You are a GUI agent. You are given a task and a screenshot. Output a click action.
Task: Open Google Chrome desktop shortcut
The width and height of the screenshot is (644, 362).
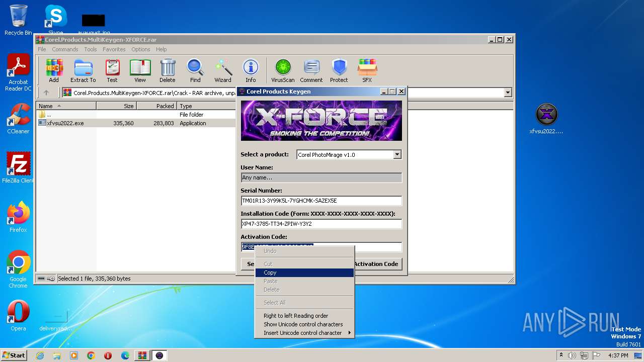click(18, 269)
